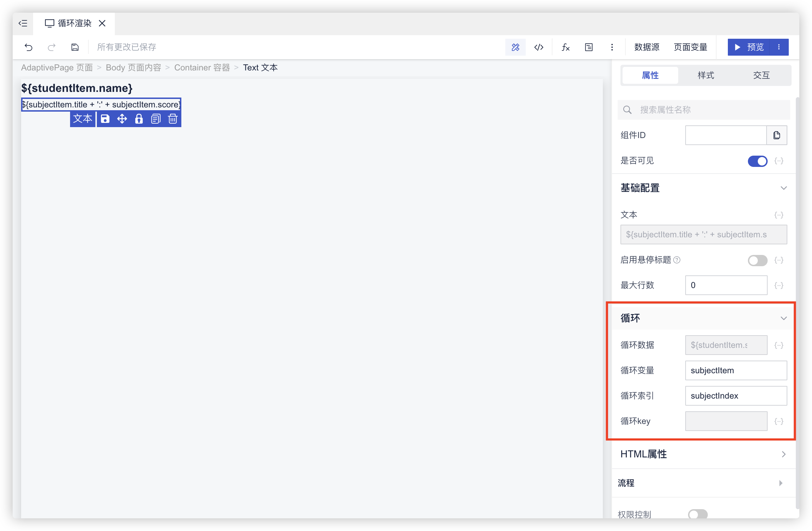This screenshot has height=531, width=812.
Task: Expand the 流程 section
Action: tap(781, 483)
